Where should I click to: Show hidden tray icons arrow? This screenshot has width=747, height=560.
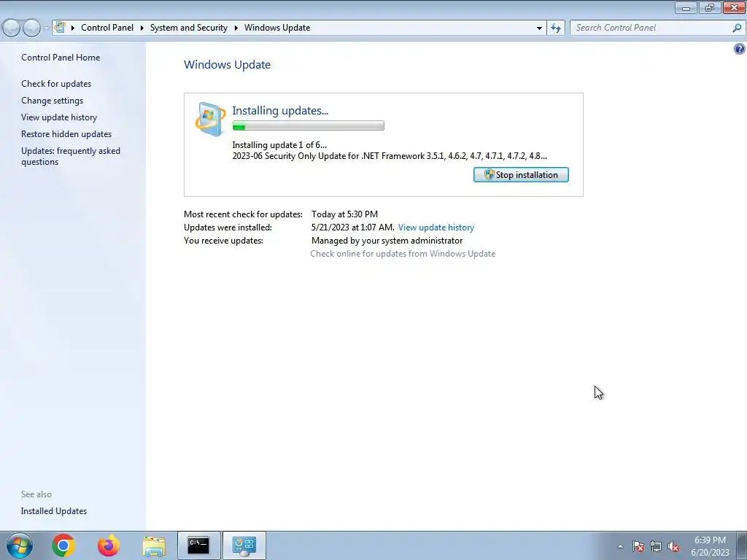(x=620, y=546)
